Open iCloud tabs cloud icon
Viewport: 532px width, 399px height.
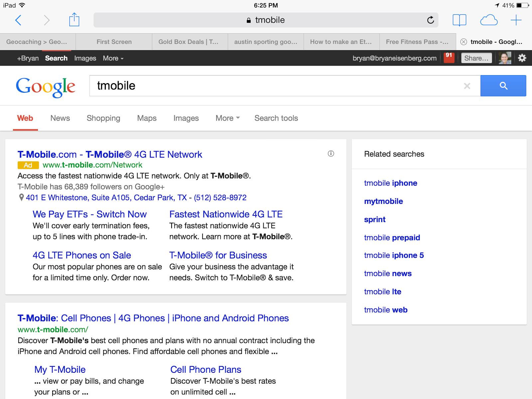pos(489,20)
